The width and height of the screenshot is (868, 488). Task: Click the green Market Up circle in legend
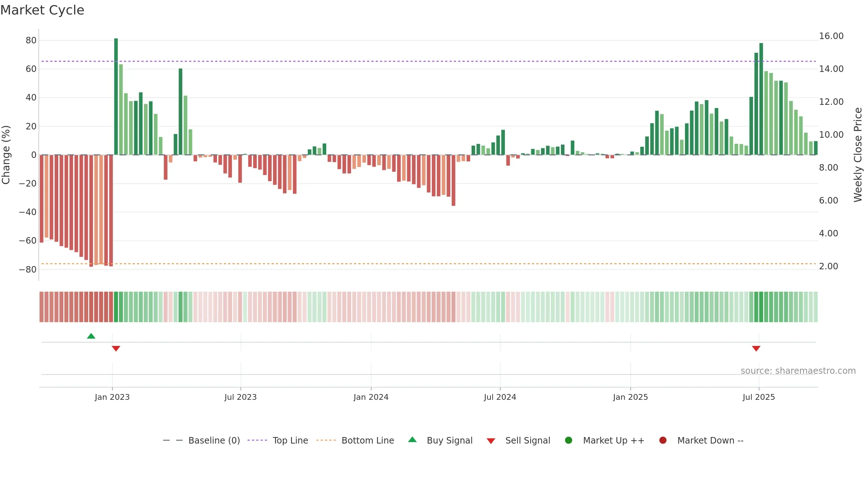(569, 440)
